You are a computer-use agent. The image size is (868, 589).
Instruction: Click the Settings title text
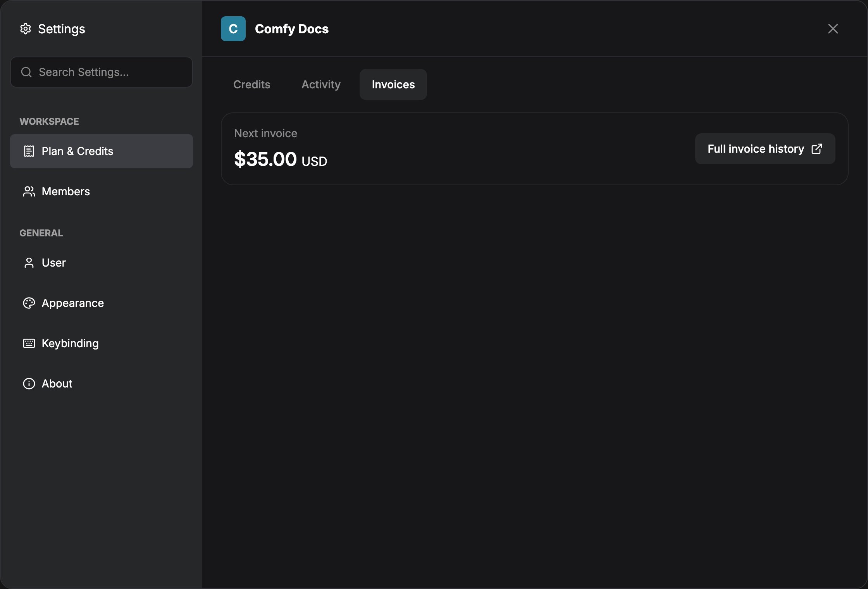62,29
